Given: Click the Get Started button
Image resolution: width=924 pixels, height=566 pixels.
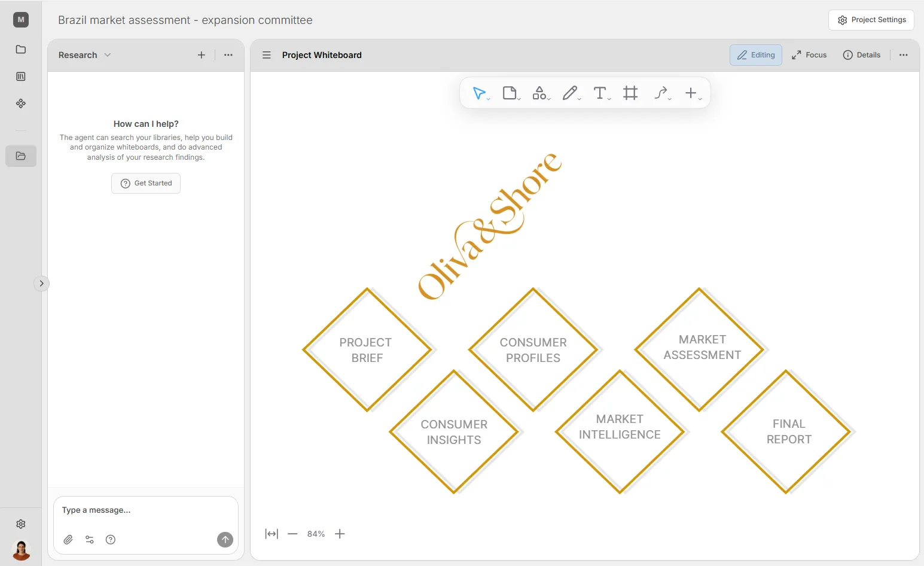Looking at the screenshot, I should coord(146,183).
